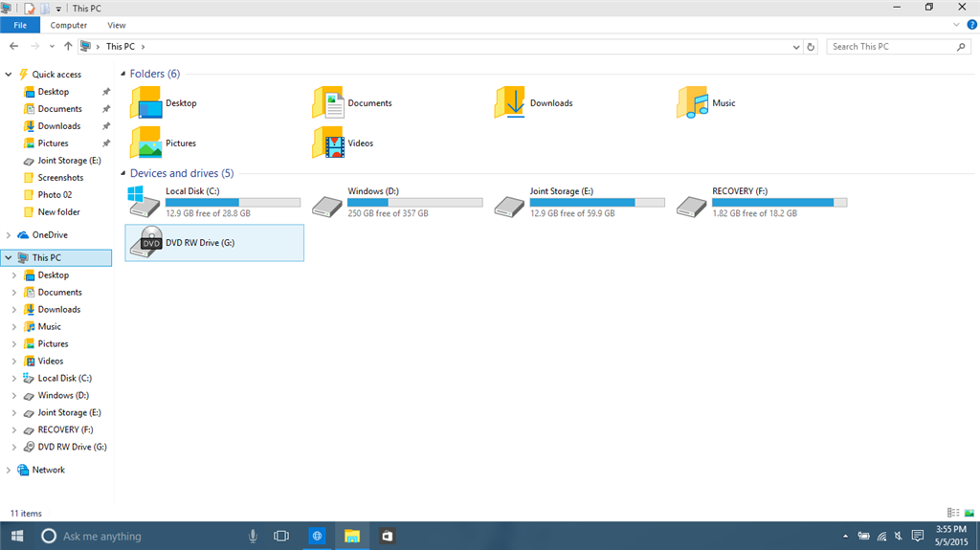
Task: Click the search magnifier icon
Action: coord(961,46)
